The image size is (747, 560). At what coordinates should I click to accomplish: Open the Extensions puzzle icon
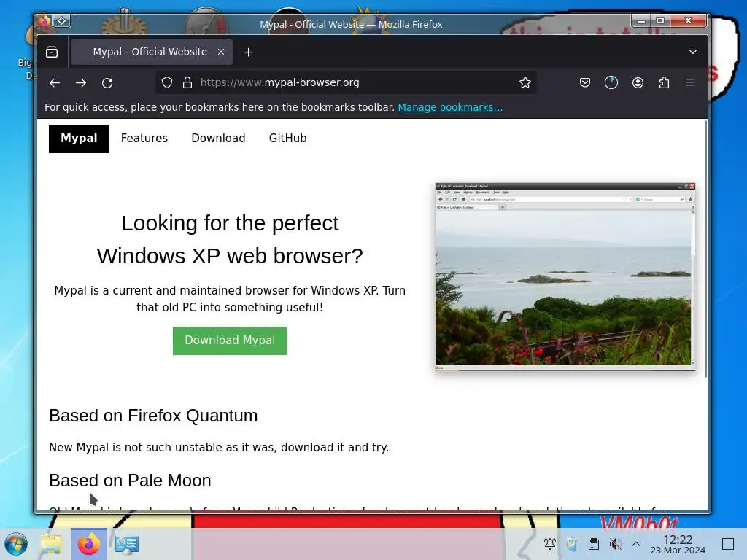point(664,82)
